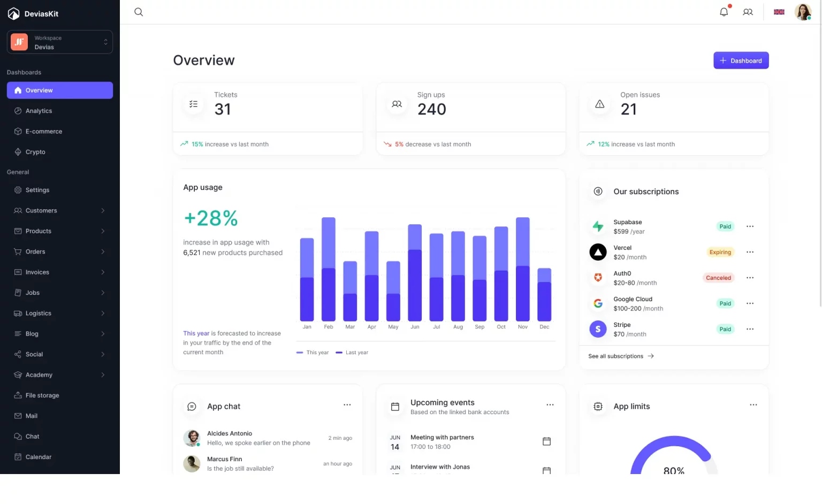Switch to the Overview dashboard

click(39, 90)
